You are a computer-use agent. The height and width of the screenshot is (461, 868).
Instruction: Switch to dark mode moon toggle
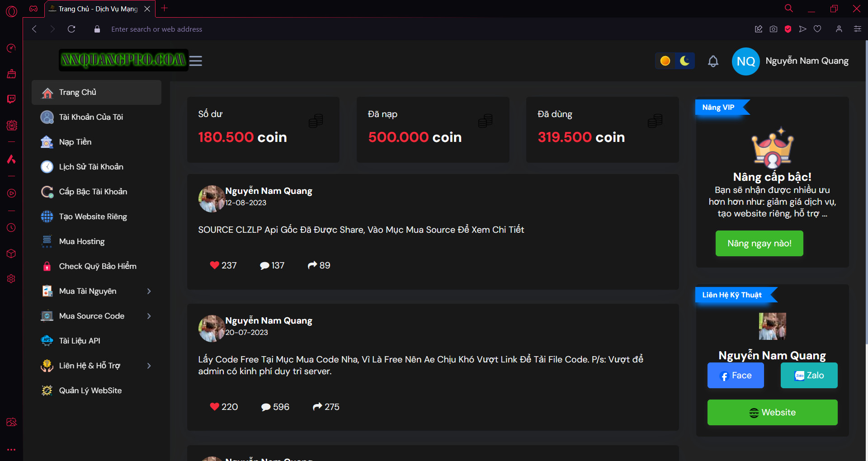pos(685,61)
